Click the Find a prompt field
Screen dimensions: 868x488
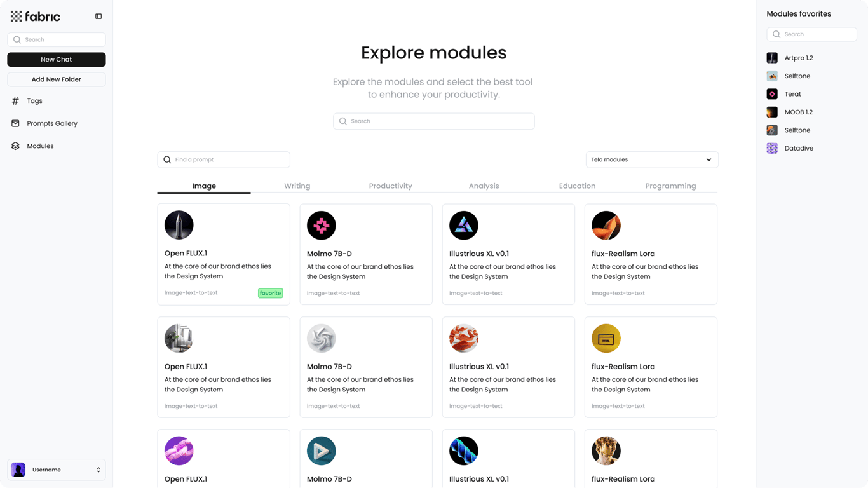[224, 159]
